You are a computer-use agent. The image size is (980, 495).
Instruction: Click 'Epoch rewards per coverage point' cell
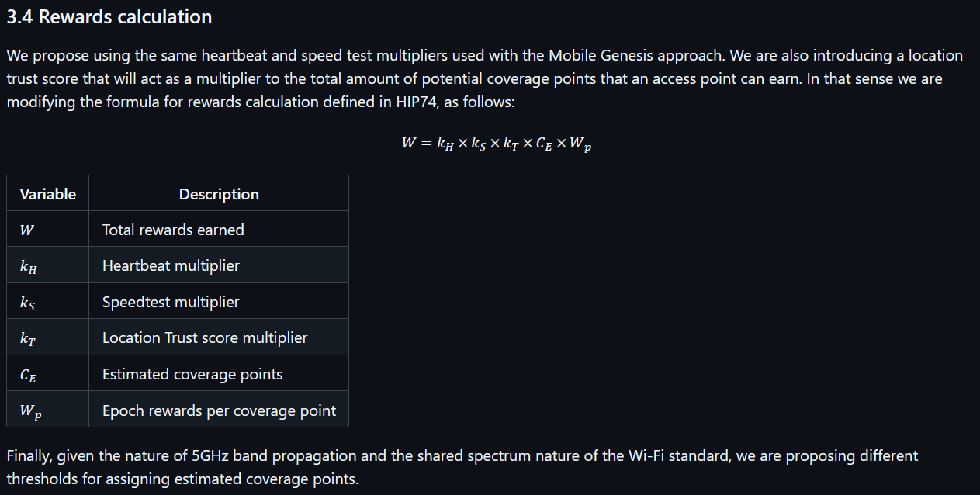point(219,410)
